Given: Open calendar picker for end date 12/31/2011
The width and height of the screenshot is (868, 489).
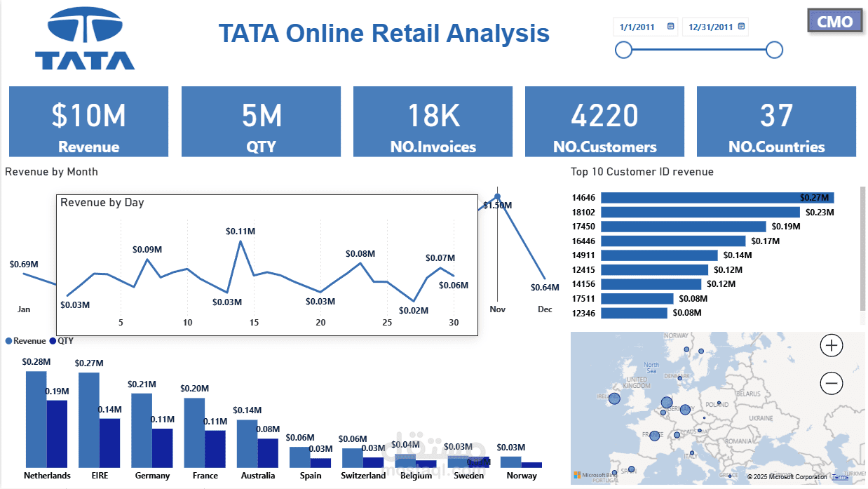Looking at the screenshot, I should coord(740,27).
